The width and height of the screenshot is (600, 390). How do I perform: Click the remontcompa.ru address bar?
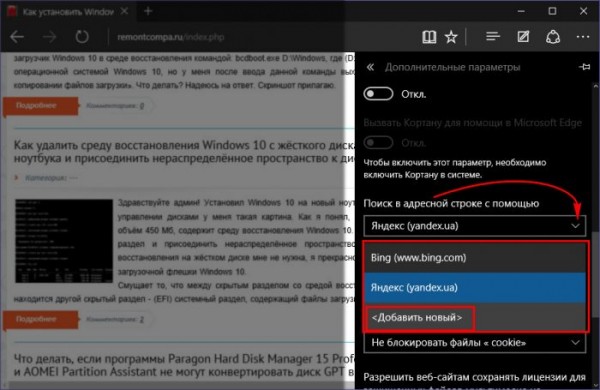tap(171, 37)
